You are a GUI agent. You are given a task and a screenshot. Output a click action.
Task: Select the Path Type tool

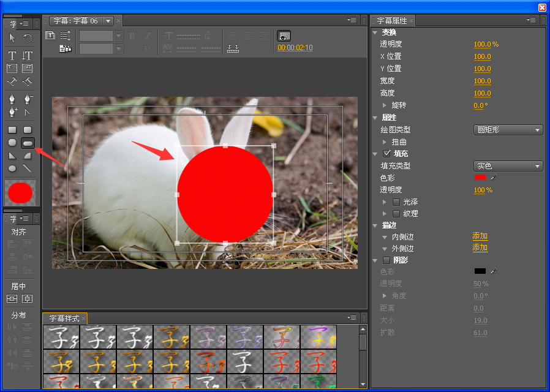coord(12,81)
